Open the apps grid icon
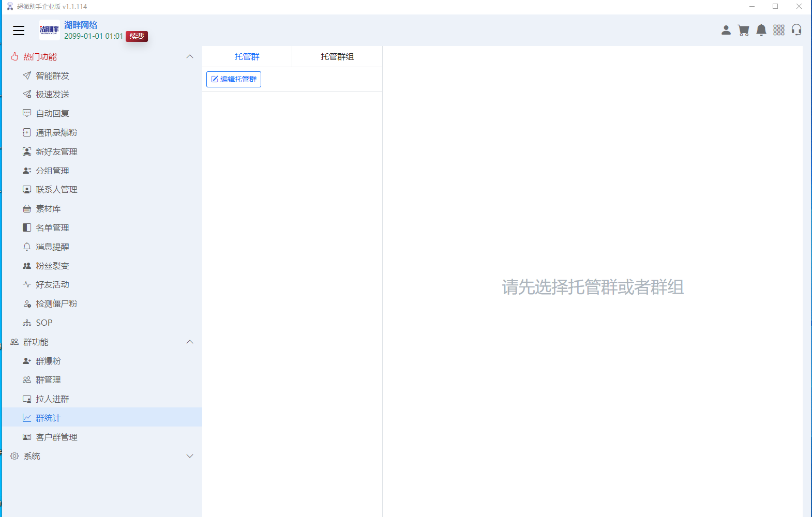This screenshot has width=812, height=517. click(x=779, y=31)
